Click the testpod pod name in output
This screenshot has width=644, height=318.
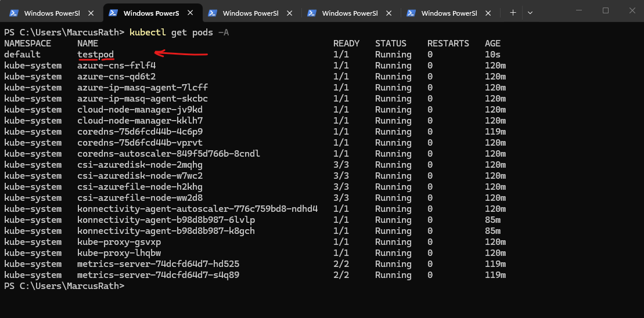(x=95, y=55)
